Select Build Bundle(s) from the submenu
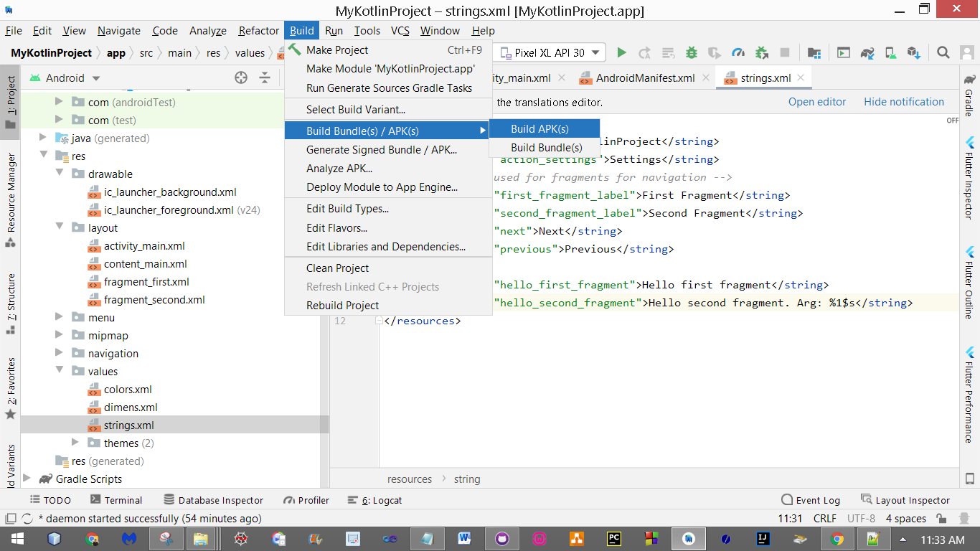Screen dimensions: 980x551 [x=545, y=148]
